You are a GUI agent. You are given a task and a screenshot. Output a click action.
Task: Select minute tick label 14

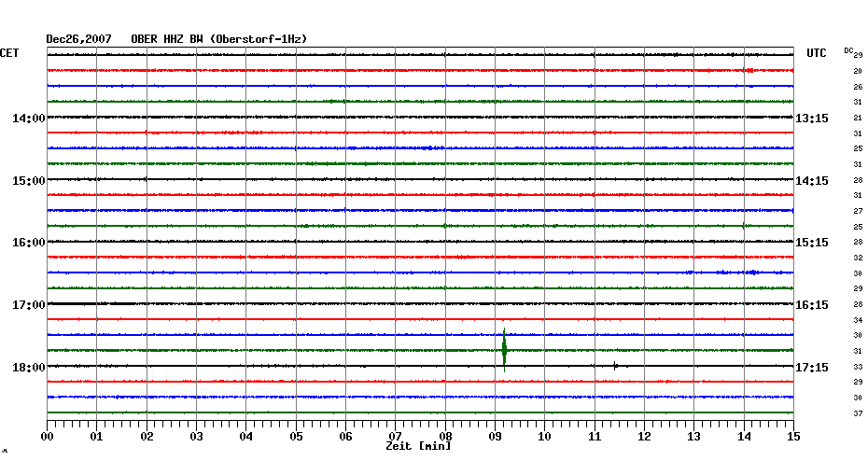click(x=744, y=437)
